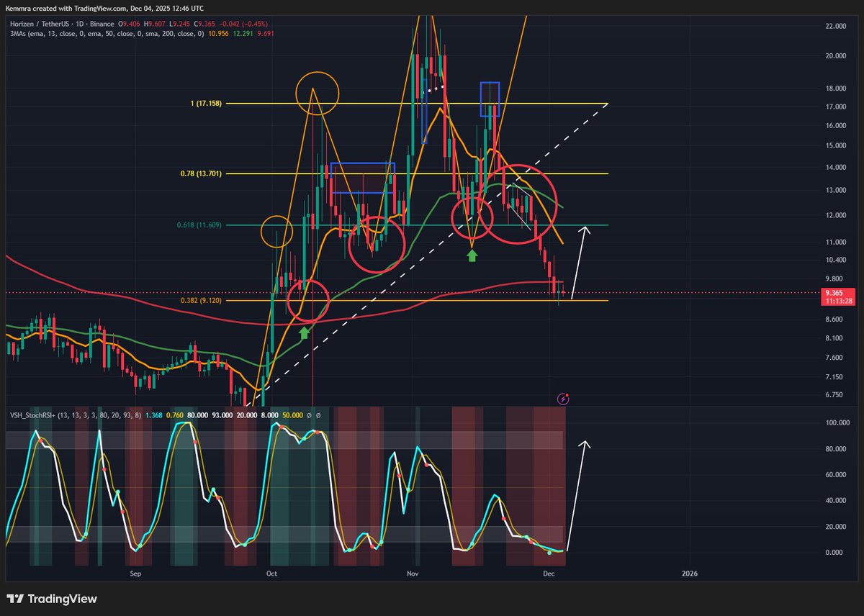This screenshot has width=864, height=616.
Task: Click the 0.78 (13.701) Fibonacci label
Action: (199, 173)
